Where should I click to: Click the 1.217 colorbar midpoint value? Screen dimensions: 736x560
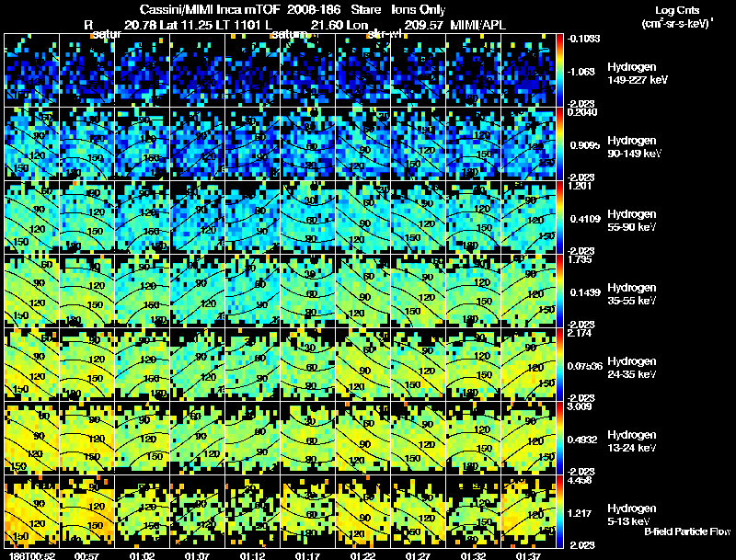coord(580,513)
